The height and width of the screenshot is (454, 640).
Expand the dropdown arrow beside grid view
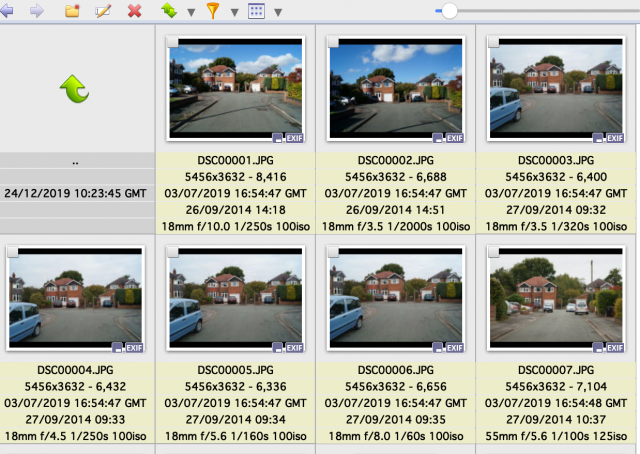(278, 13)
